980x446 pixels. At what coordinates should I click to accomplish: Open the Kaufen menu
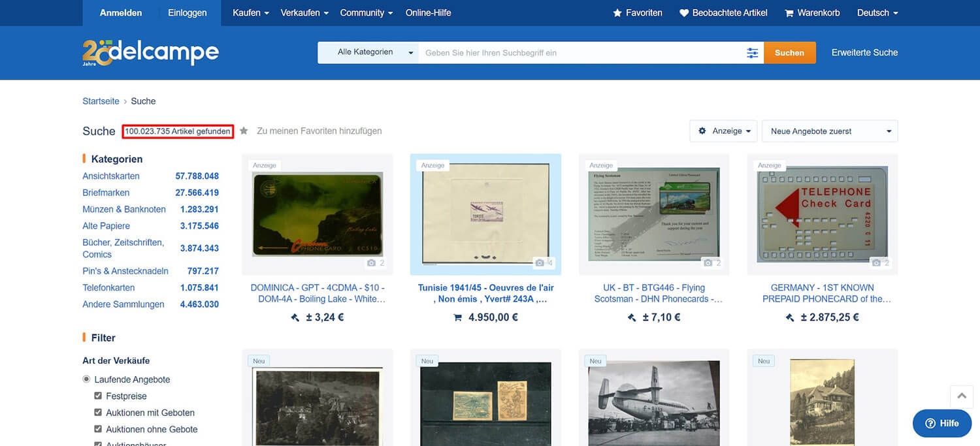(x=250, y=13)
